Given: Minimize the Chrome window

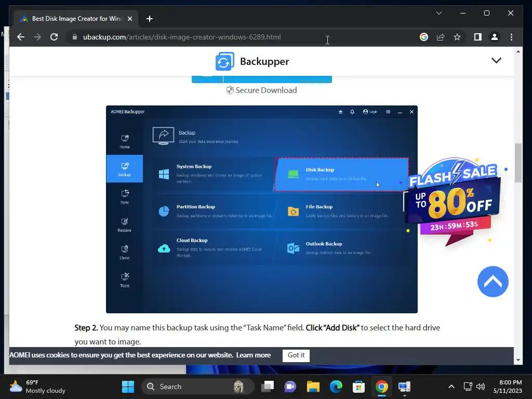Looking at the screenshot, I should (x=463, y=13).
